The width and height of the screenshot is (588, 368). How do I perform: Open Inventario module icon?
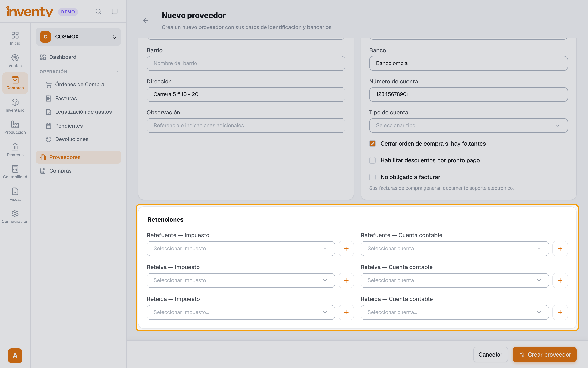15,105
